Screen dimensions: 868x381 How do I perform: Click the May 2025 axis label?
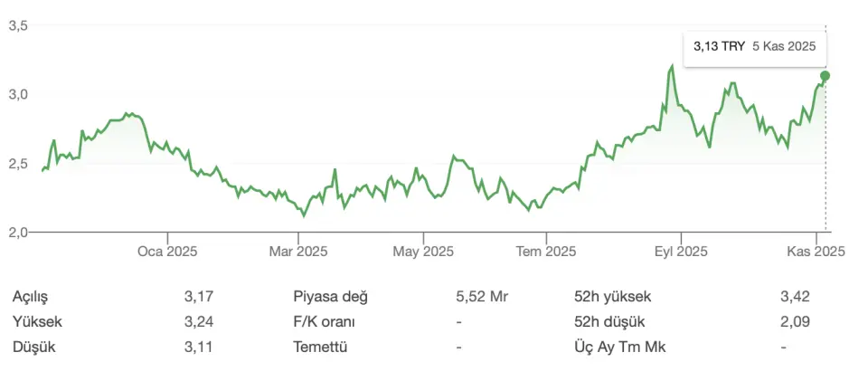tap(425, 252)
